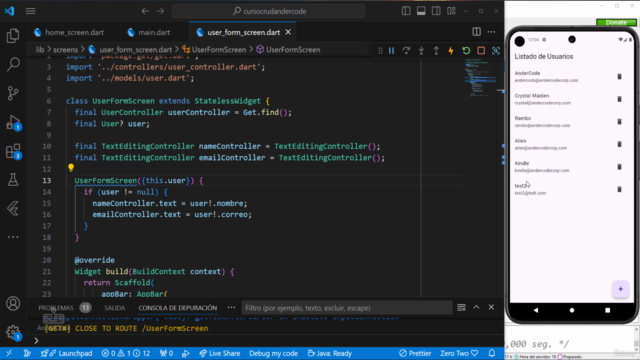Open the PROBLEMAS panel tab
Viewport: 640px width, 360px height.
pyautogui.click(x=56, y=308)
